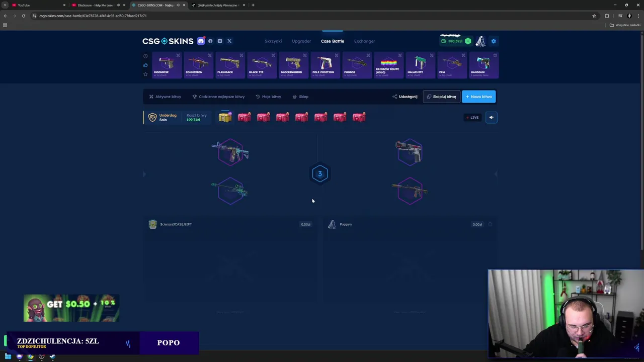Open Chrome profile avatar icon
Viewport: 644px width, 362px height.
[x=629, y=16]
